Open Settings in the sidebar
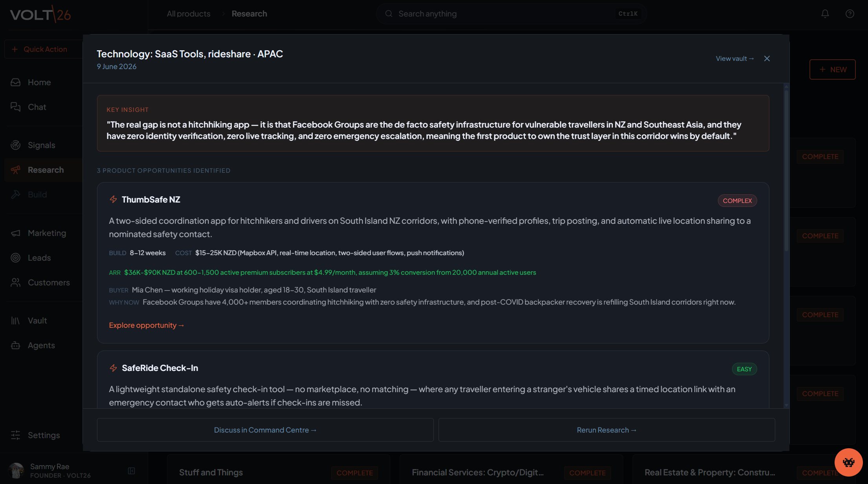 (x=43, y=435)
